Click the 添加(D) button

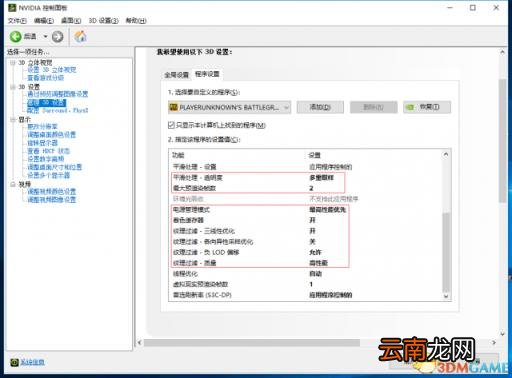[x=320, y=107]
